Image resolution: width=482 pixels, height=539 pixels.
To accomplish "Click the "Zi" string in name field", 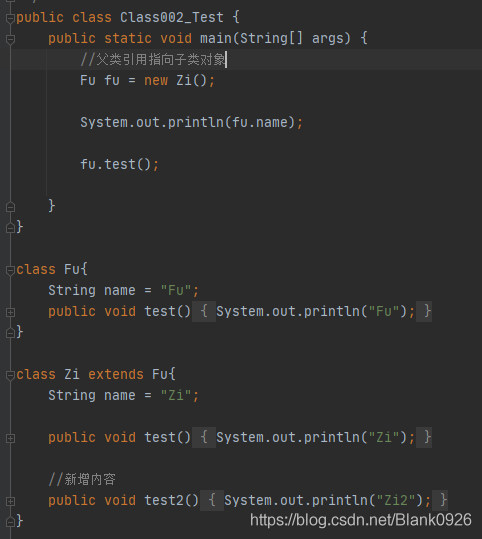I will tap(175, 395).
